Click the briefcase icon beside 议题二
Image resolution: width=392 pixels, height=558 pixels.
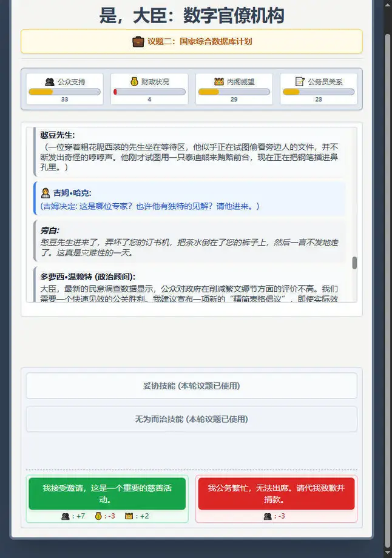coord(138,42)
